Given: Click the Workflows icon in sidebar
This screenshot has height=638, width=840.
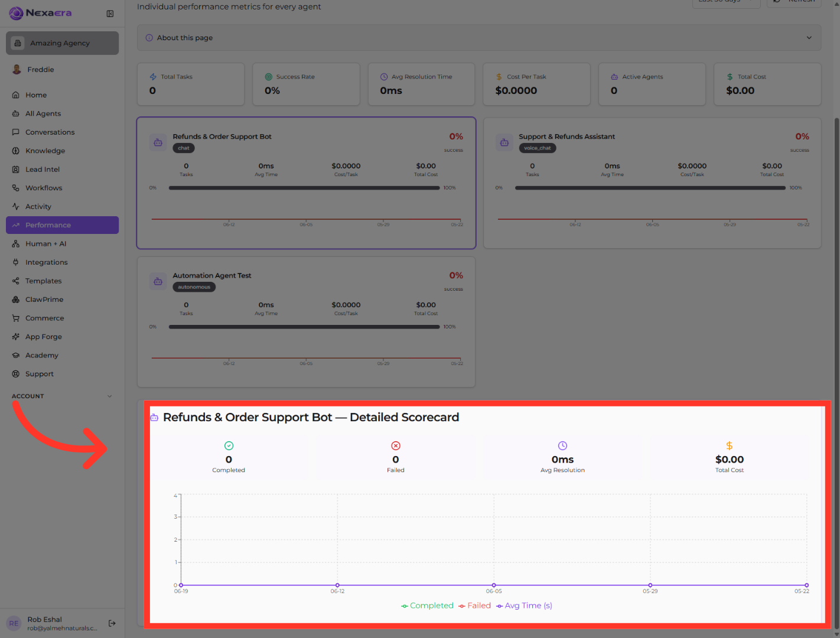Looking at the screenshot, I should coord(16,188).
